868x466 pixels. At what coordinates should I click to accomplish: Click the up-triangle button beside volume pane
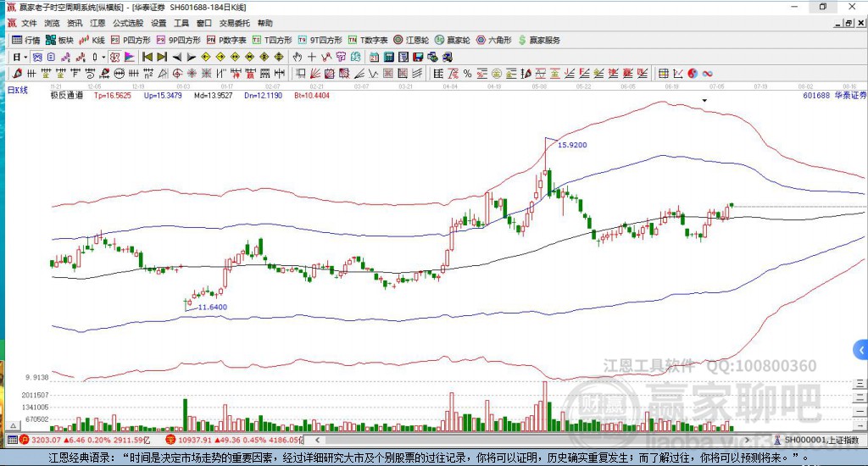pyautogui.click(x=14, y=425)
